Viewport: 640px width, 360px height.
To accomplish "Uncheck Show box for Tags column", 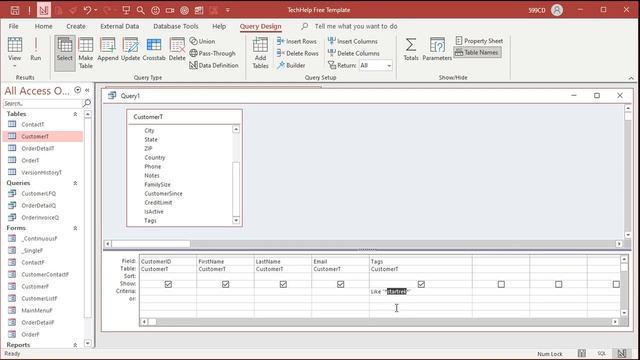I will (x=421, y=284).
